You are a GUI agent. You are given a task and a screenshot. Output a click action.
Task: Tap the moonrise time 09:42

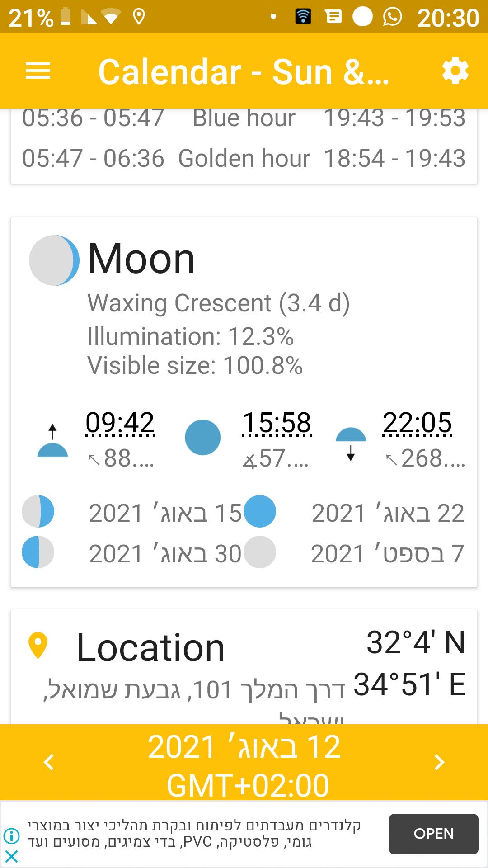(120, 423)
